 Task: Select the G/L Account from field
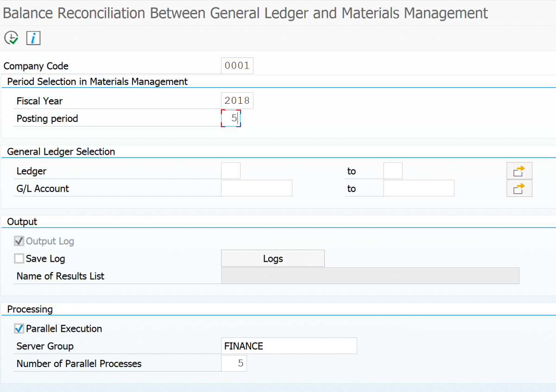pyautogui.click(x=256, y=188)
